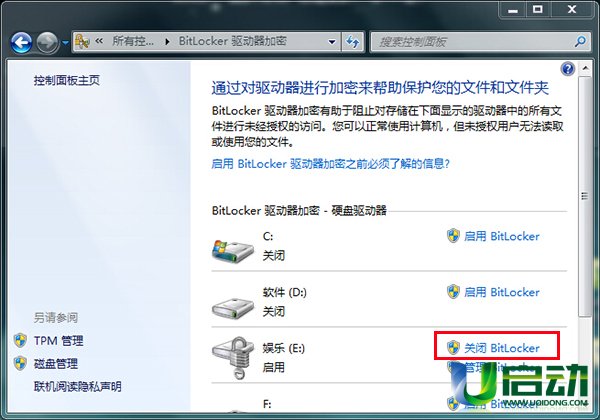Enable BitLocker for 软件 (D:)
Viewport: 600px width, 420px height.
click(x=493, y=292)
